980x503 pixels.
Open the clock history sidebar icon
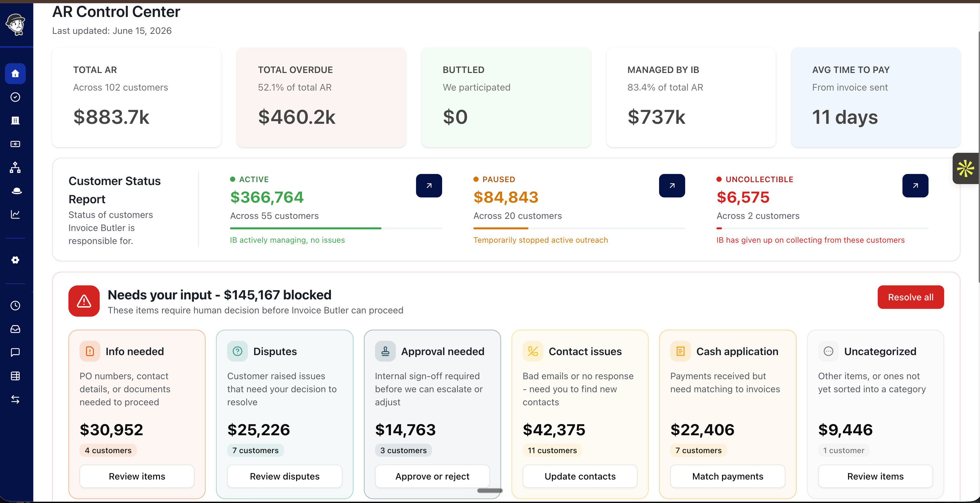click(x=15, y=306)
